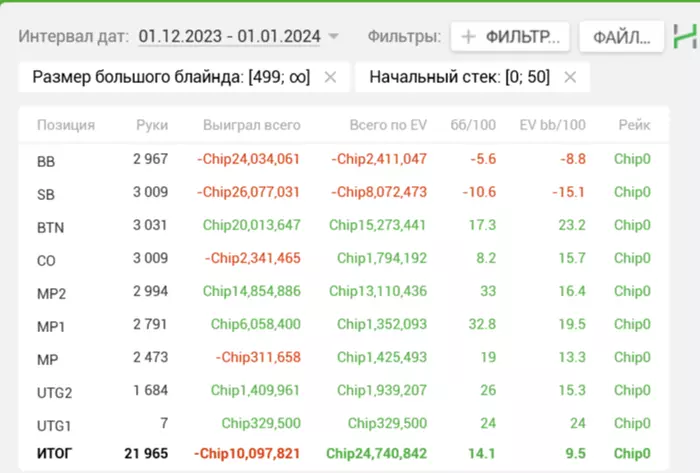Image resolution: width=700 pixels, height=473 pixels.
Task: Select the UTG1 position row
Action: pyautogui.click(x=53, y=425)
